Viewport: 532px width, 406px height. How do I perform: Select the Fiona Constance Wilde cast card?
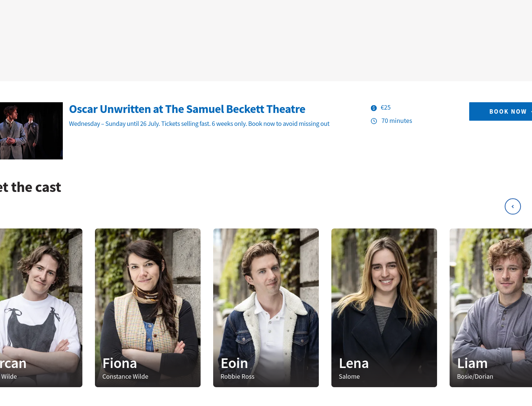click(x=148, y=308)
